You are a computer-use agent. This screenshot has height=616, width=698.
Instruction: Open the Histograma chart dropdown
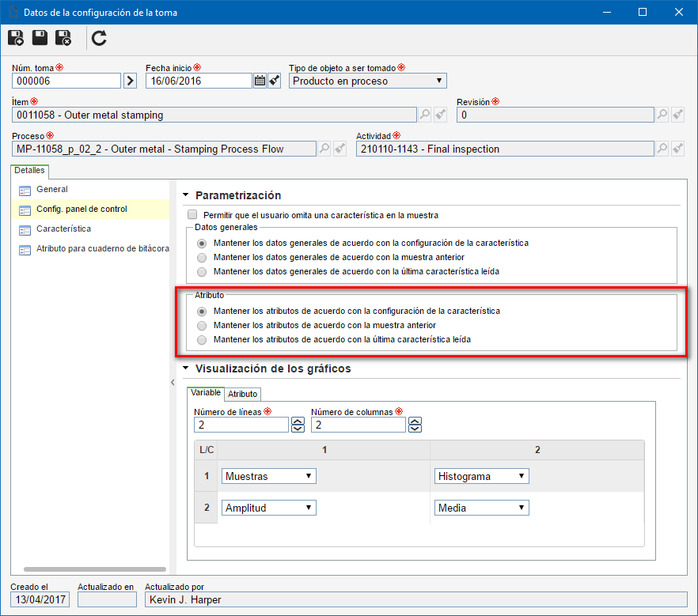pyautogui.click(x=482, y=476)
